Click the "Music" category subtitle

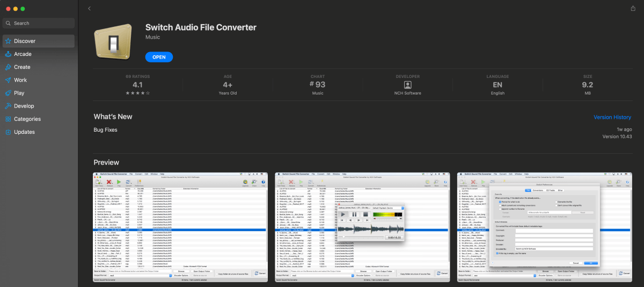tap(153, 37)
